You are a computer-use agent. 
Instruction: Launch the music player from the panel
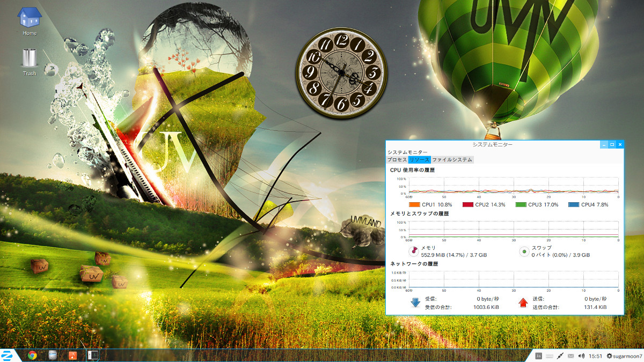click(72, 355)
